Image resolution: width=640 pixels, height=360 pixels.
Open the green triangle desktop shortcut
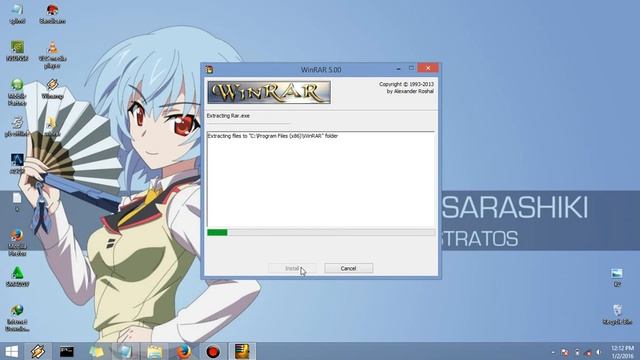(17, 276)
